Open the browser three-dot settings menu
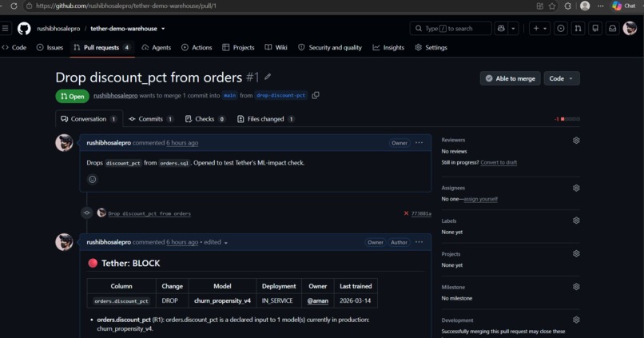 (601, 6)
